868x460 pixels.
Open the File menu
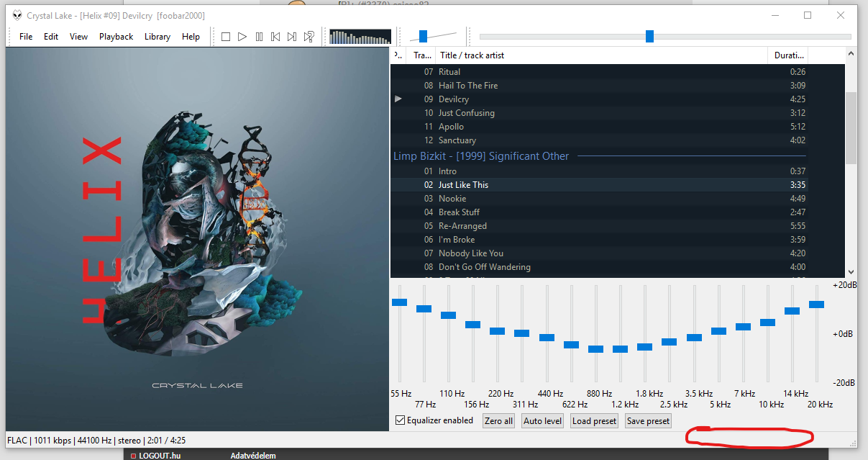point(26,37)
